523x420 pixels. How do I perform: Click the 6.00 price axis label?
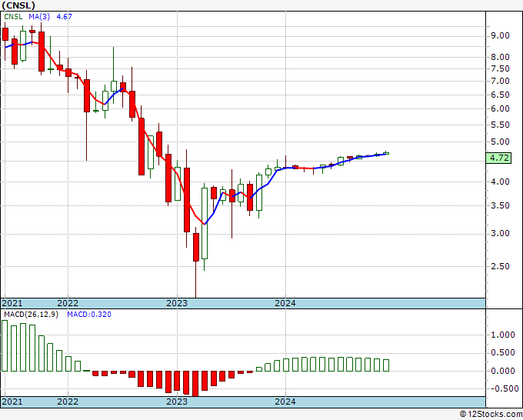500,108
